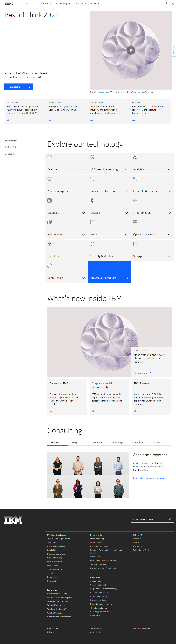Screen dimensions: 176x644
Task: Expand the Business automation chevron
Action: click(126, 191)
